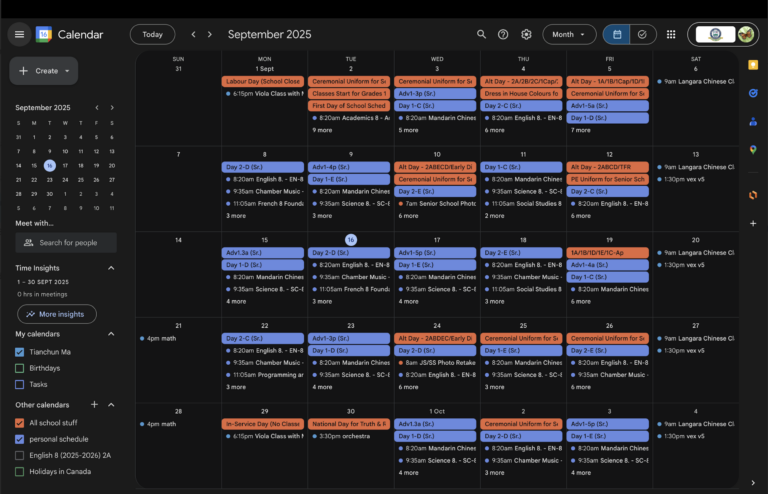This screenshot has width=768, height=494.
Task: Open the Labour Day event
Action: [x=263, y=81]
